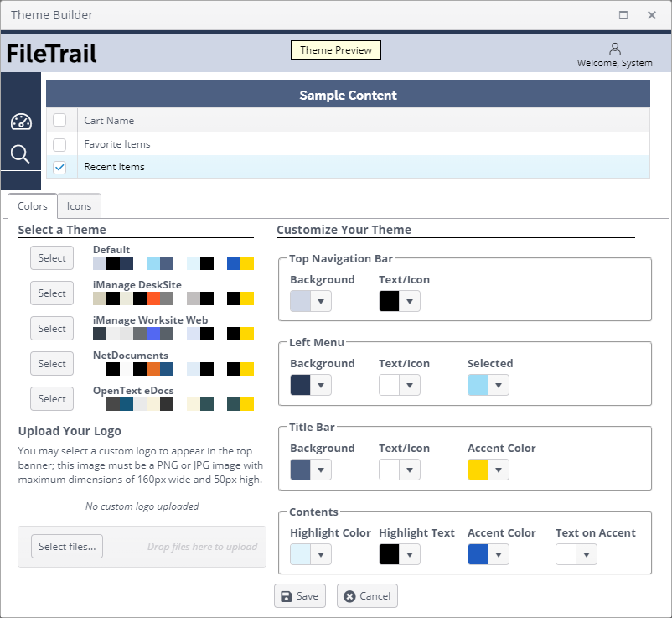The image size is (672, 618).
Task: Close the Theme Builder dialog
Action: [652, 15]
